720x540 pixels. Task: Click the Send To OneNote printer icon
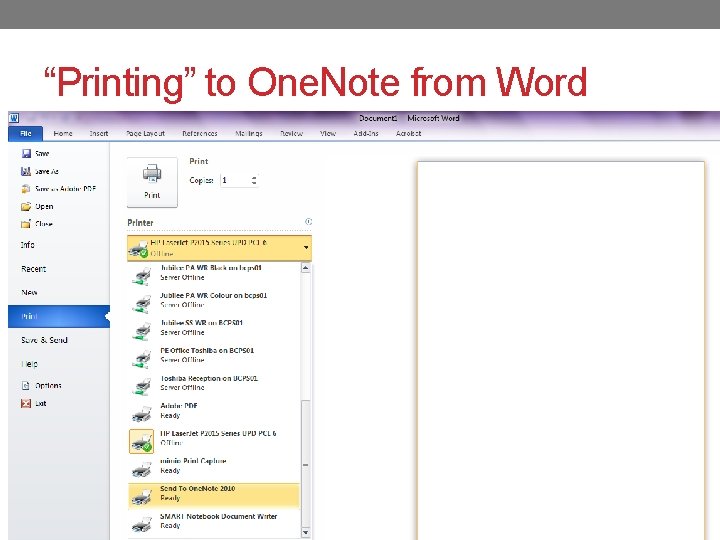tap(141, 497)
